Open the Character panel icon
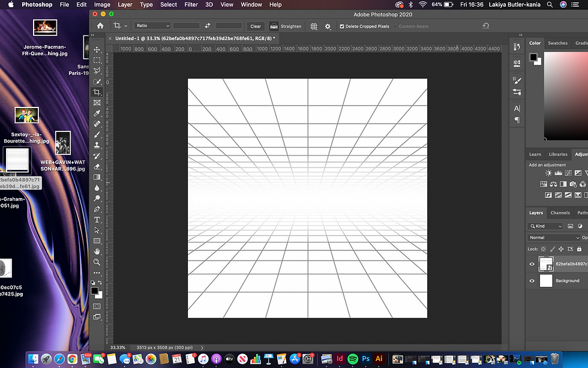This screenshot has width=588, height=368. point(517,109)
